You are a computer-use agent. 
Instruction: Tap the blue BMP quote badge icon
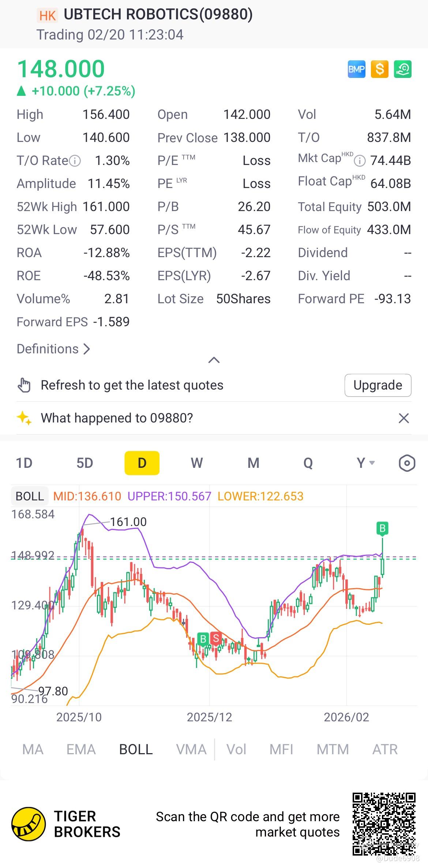(356, 69)
